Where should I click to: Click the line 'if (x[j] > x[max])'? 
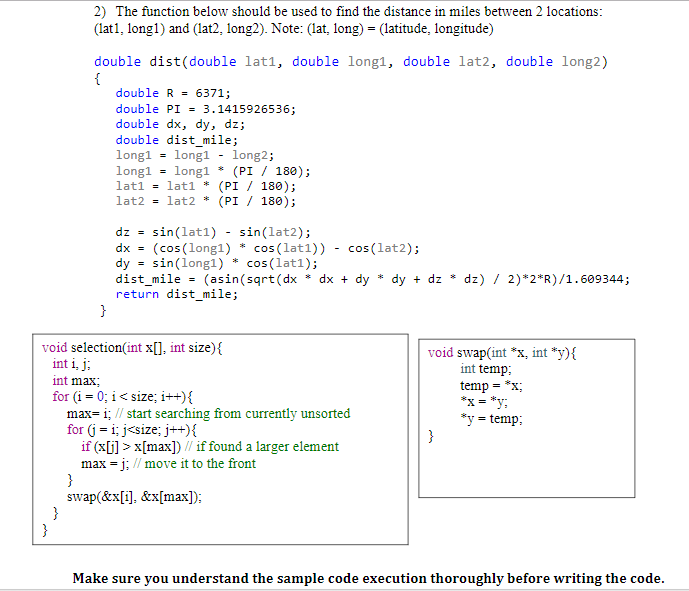pos(131,447)
